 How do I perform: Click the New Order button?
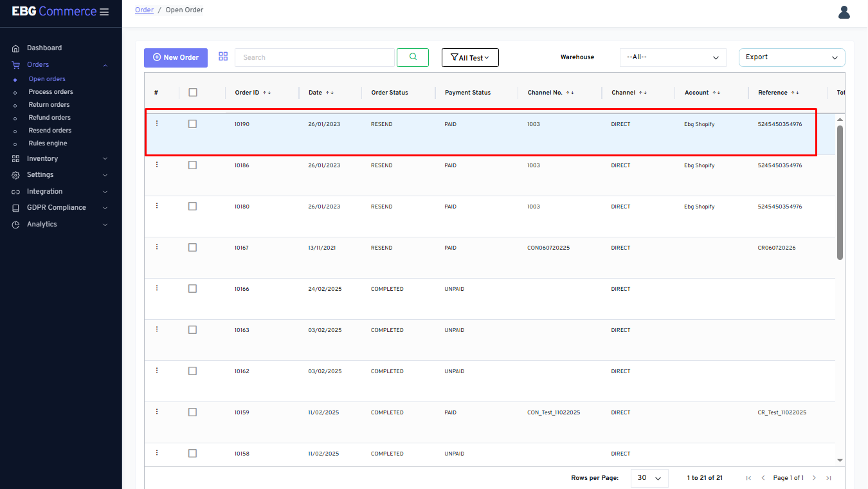176,57
